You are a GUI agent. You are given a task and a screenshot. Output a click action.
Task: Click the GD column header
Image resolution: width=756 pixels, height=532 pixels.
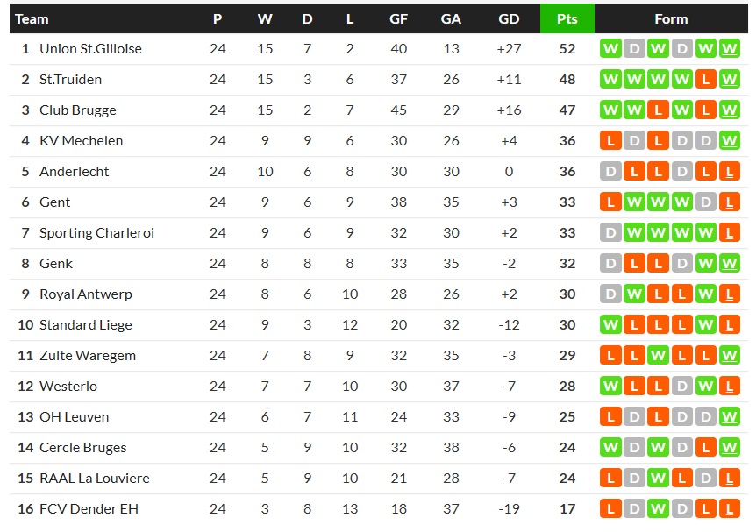(x=509, y=19)
